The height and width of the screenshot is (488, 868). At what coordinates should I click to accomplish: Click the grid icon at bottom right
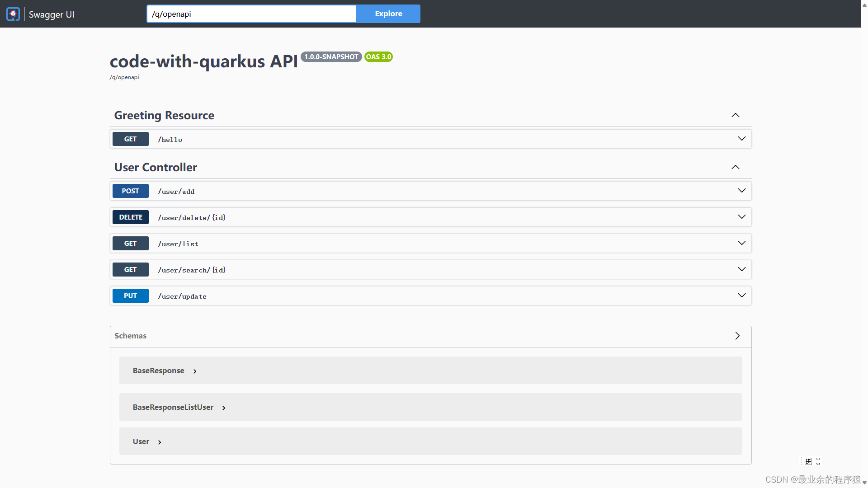pyautogui.click(x=808, y=461)
